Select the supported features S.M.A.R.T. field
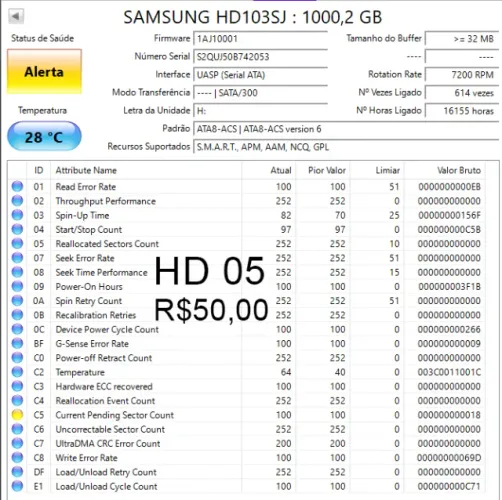 [x=346, y=147]
